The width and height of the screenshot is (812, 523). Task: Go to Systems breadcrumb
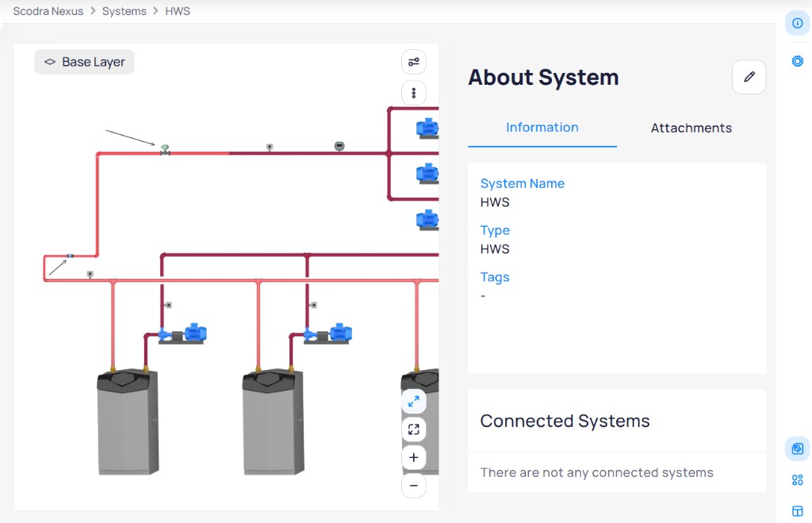coord(124,11)
